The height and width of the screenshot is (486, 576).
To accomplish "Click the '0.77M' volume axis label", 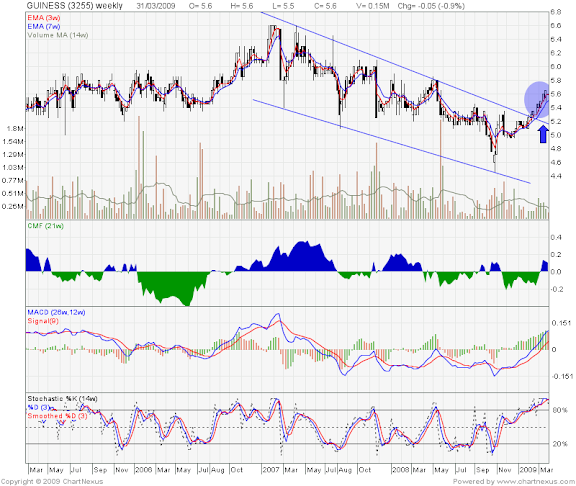I will pos(13,180).
